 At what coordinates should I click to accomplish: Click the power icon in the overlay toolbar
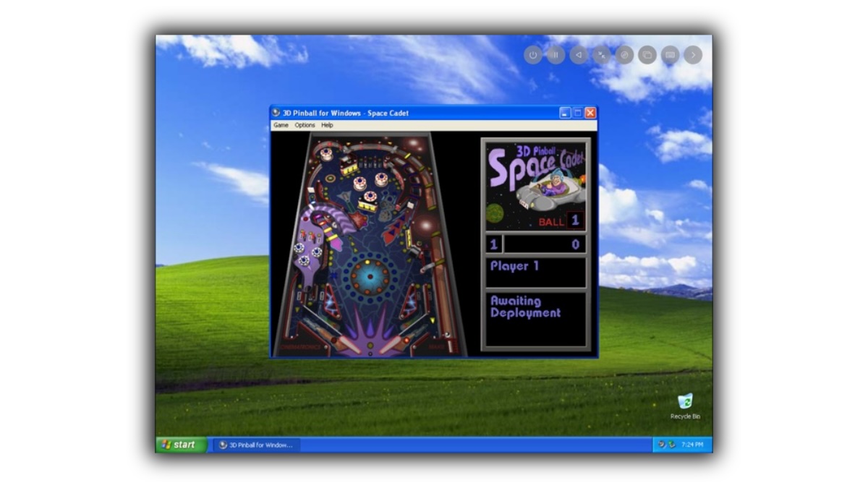pyautogui.click(x=533, y=55)
